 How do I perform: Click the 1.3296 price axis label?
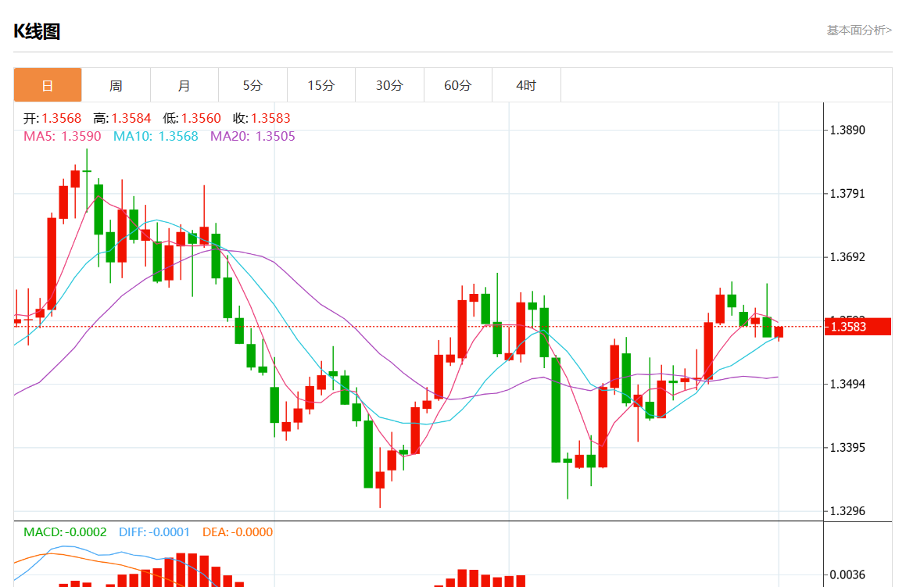(847, 511)
